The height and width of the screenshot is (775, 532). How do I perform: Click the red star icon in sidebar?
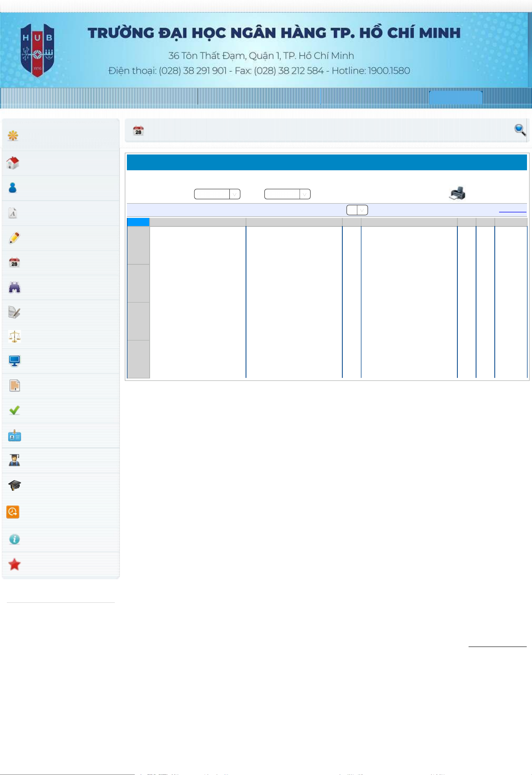14,564
